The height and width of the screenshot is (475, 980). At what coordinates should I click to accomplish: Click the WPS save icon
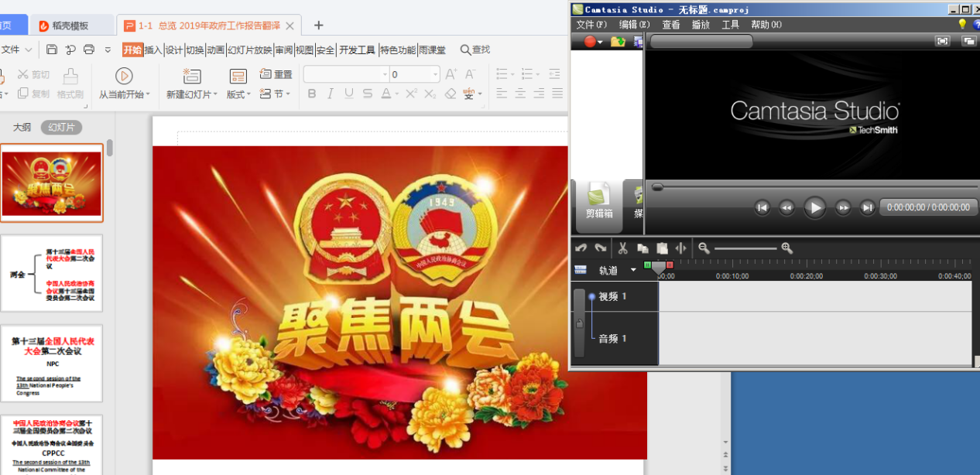(x=52, y=50)
